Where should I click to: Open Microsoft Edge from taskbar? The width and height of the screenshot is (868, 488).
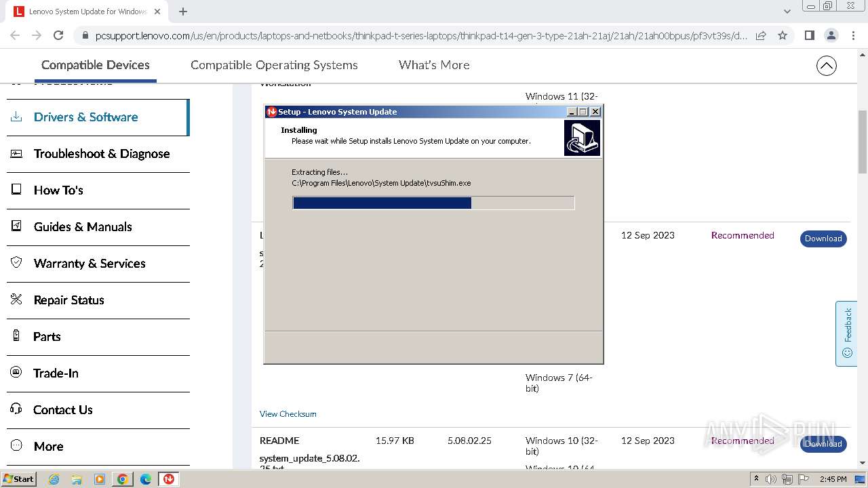pos(146,479)
